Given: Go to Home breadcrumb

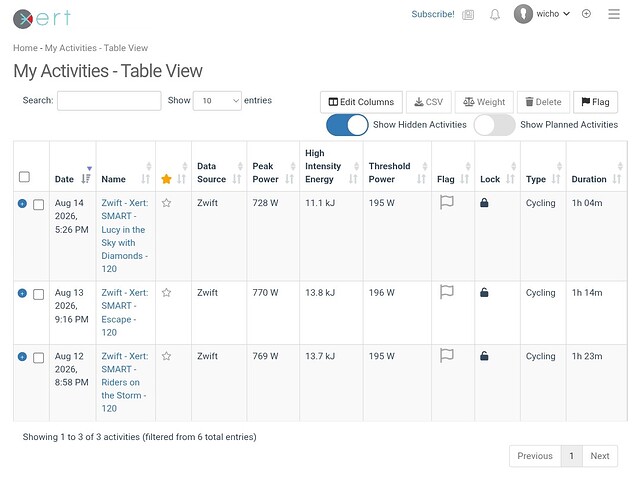Looking at the screenshot, I should [25, 48].
